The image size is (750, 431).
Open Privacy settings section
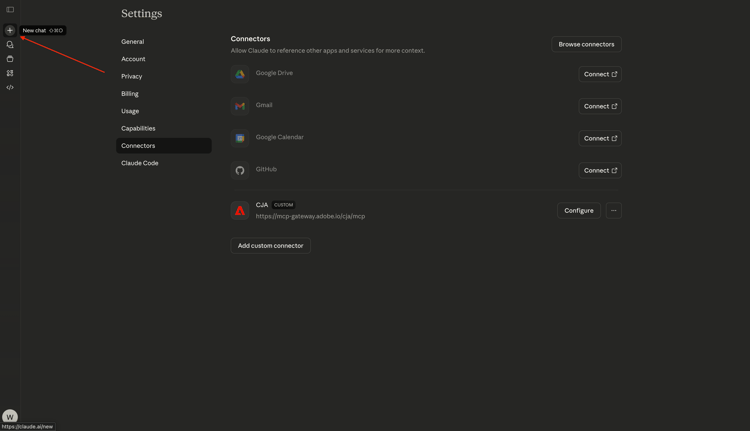(x=132, y=76)
